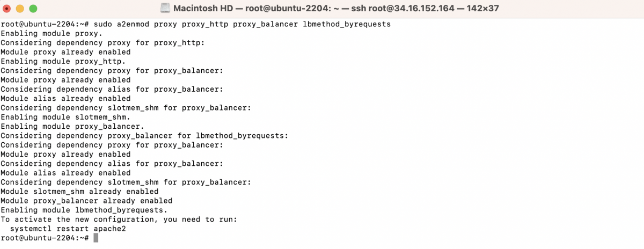Click line 'Considering dependency proxy_balancer for lbmethod_byrequests:'
644x249 pixels.
144,136
